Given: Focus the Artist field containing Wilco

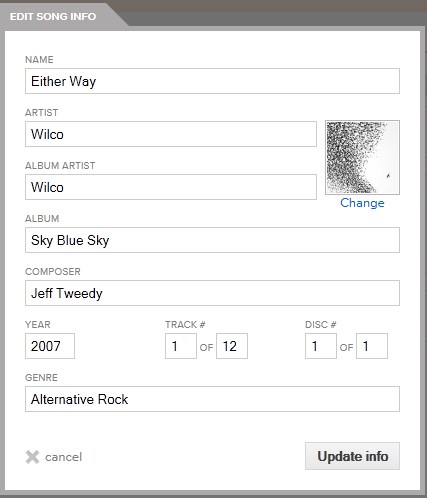Looking at the screenshot, I should click(171, 134).
